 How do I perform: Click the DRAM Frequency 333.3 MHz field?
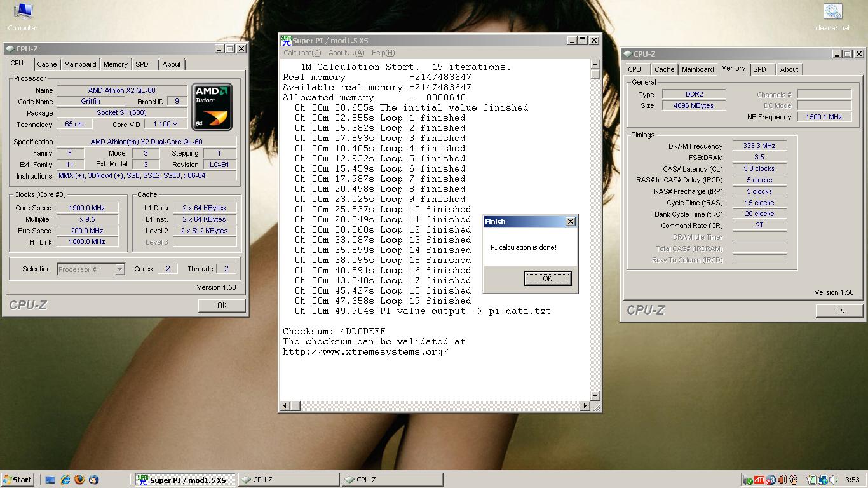(759, 146)
